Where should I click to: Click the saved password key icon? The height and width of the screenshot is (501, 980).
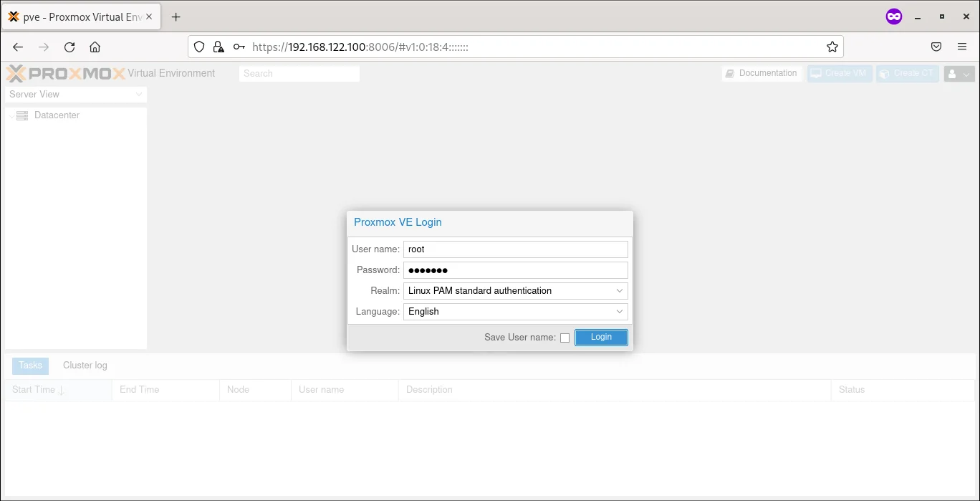point(239,47)
